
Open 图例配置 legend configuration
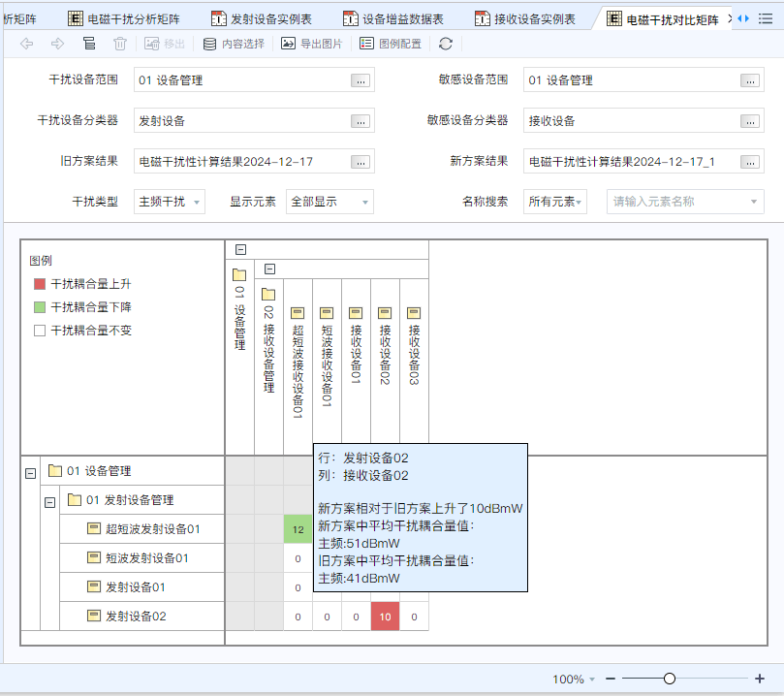tap(391, 44)
